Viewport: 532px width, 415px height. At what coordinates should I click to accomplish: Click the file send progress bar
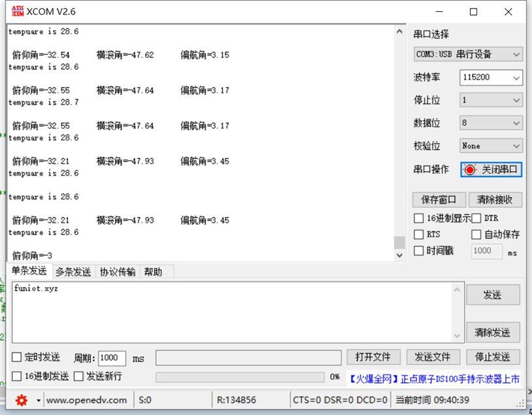click(240, 377)
